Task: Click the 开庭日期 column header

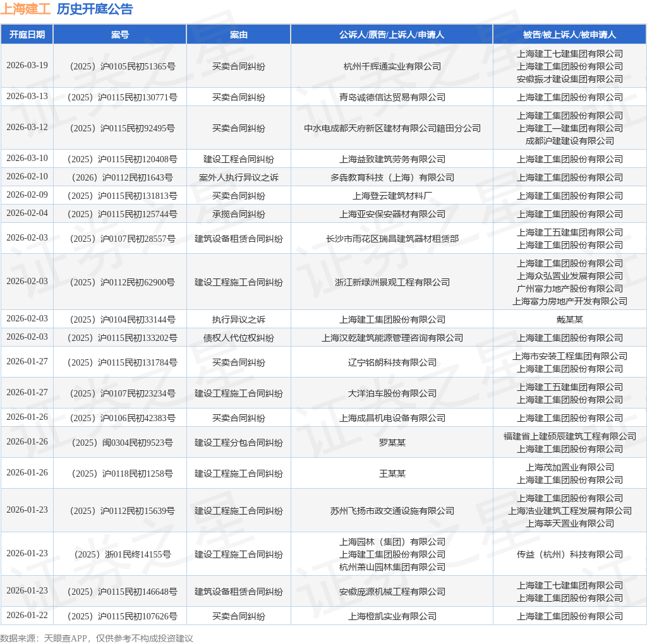Action: click(27, 35)
